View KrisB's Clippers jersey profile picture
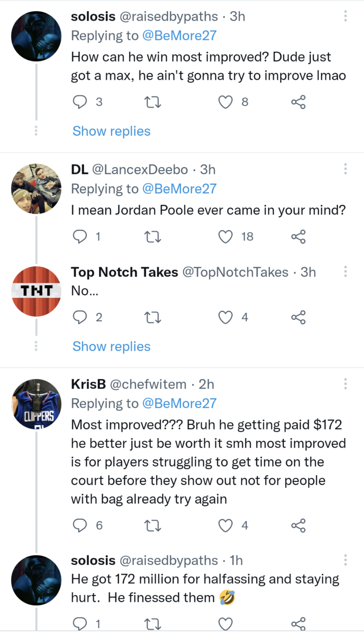The image size is (364, 633). click(x=36, y=404)
